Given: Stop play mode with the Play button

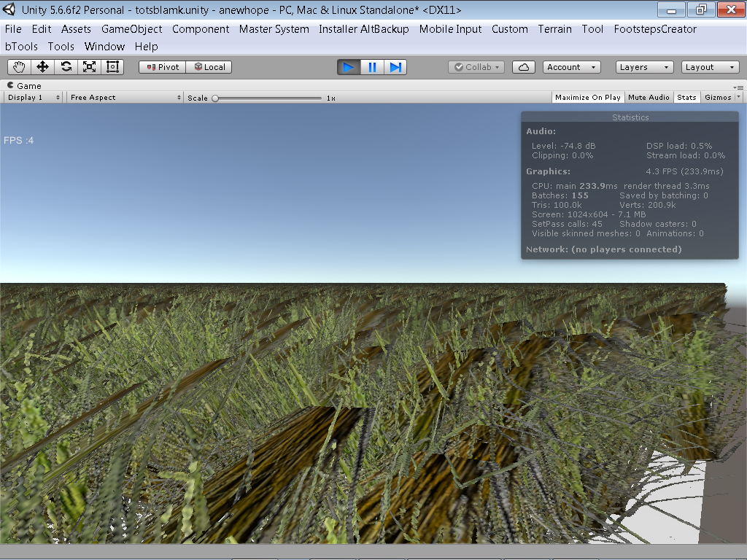Looking at the screenshot, I should (x=348, y=66).
